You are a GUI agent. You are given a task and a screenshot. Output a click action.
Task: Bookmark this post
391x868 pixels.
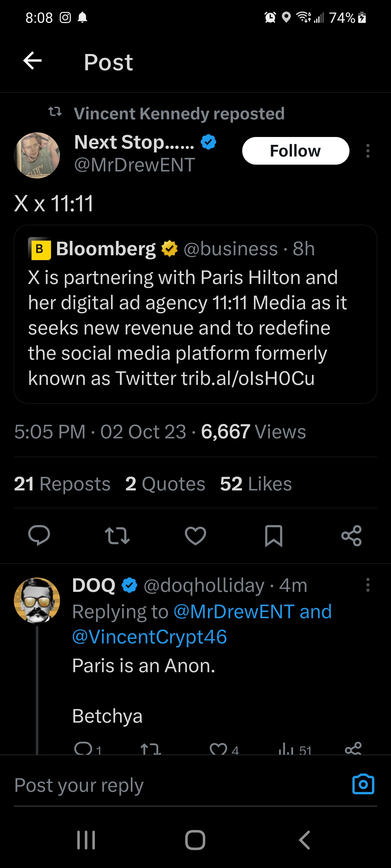[x=273, y=535]
